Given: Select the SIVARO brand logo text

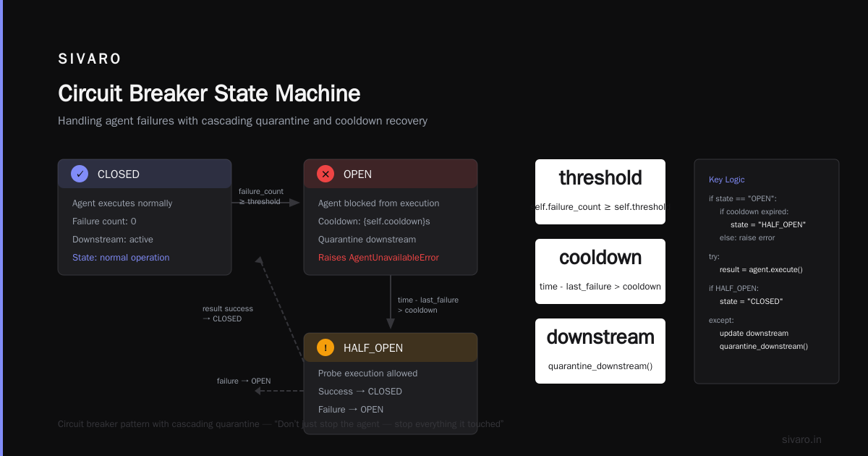Looking at the screenshot, I should coord(90,59).
